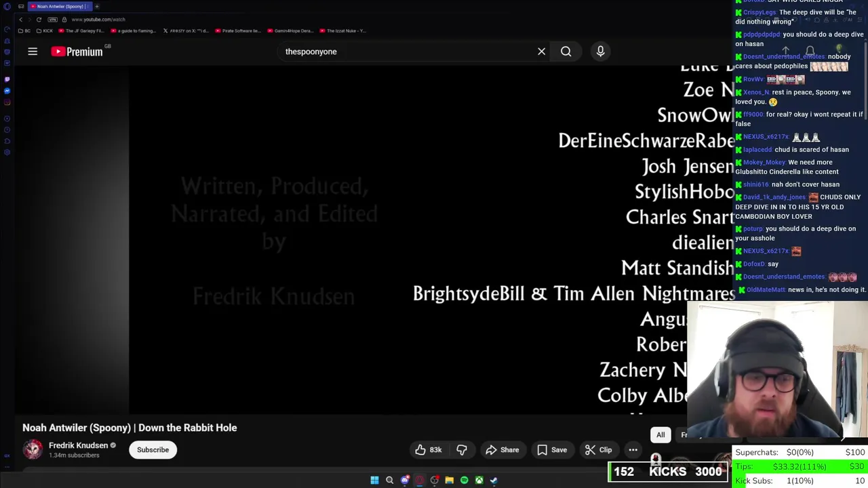Viewport: 868px width, 488px height.
Task: Reload the current page
Action: coord(39,20)
